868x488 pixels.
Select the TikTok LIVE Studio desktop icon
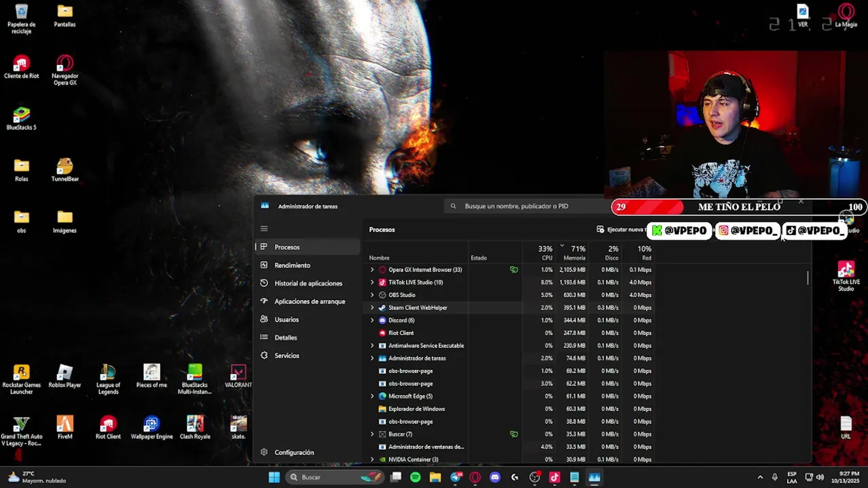[846, 277]
